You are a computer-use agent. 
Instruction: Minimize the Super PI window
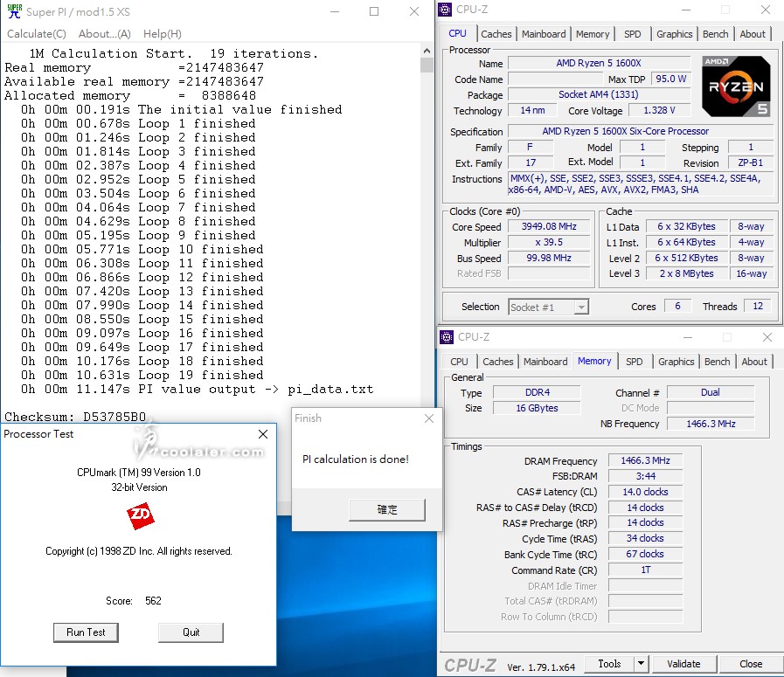point(335,11)
